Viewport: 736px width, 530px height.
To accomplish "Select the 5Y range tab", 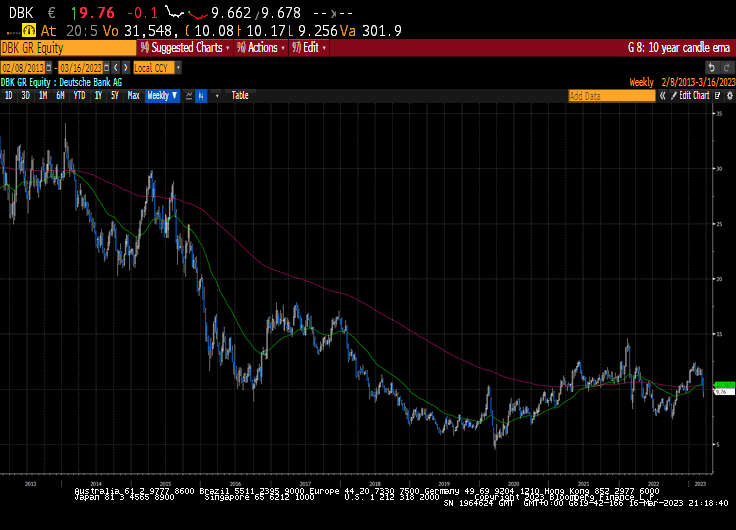I will tap(115, 96).
